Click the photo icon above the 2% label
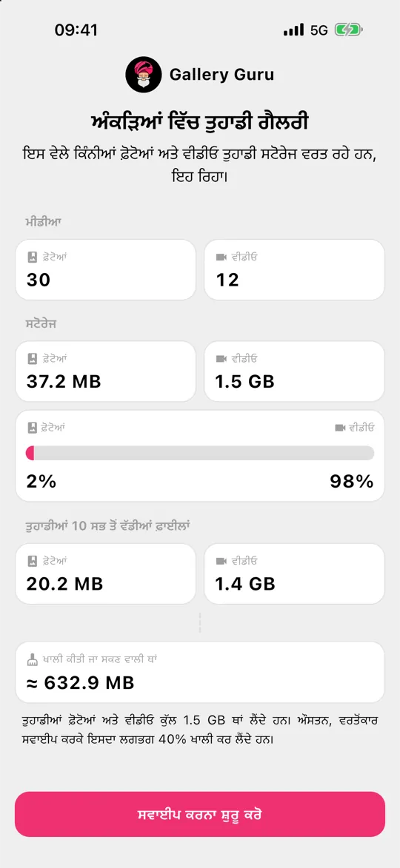This screenshot has width=400, height=868. pos(32,428)
